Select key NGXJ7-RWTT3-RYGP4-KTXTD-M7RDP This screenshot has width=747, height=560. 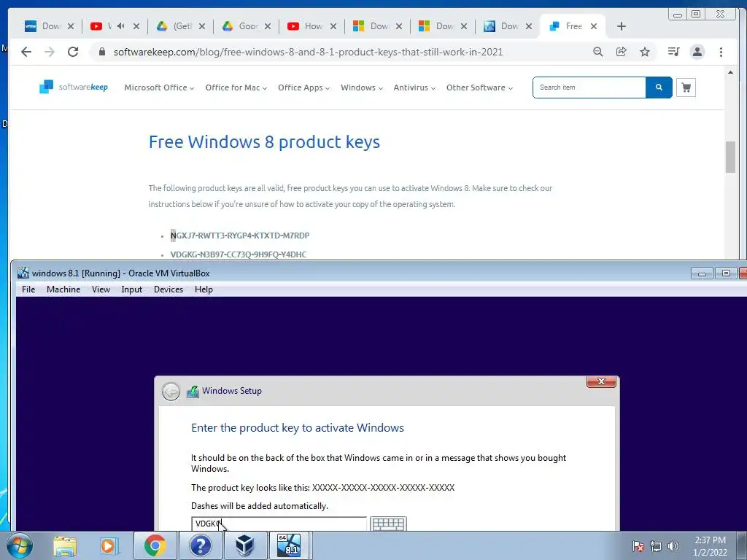(240, 236)
